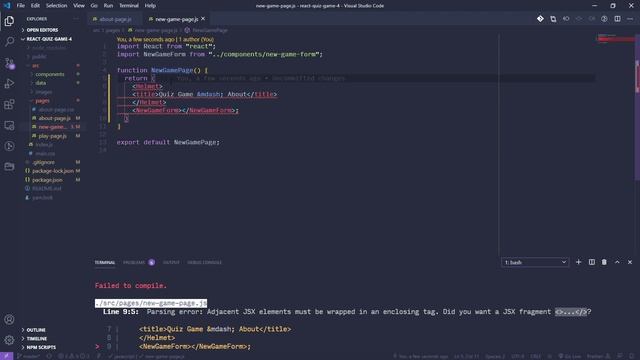Split the editor to the right

[x=617, y=19]
